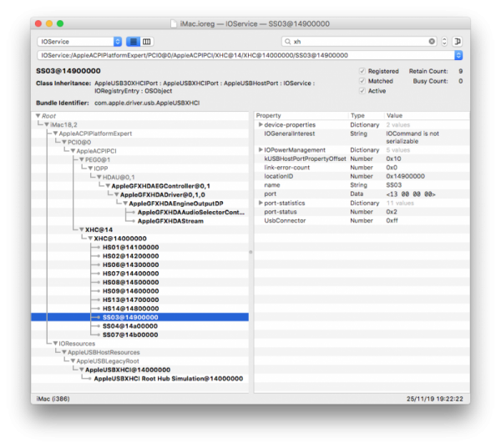The image size is (501, 448).
Task: Toggle the Matched checkbox
Action: 362,81
